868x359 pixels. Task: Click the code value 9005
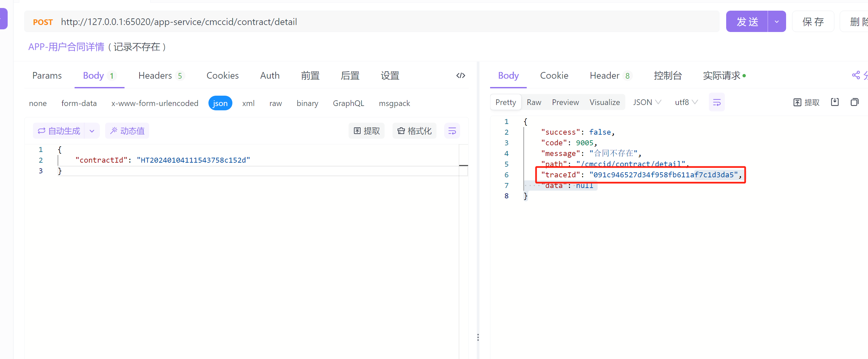[x=584, y=143]
